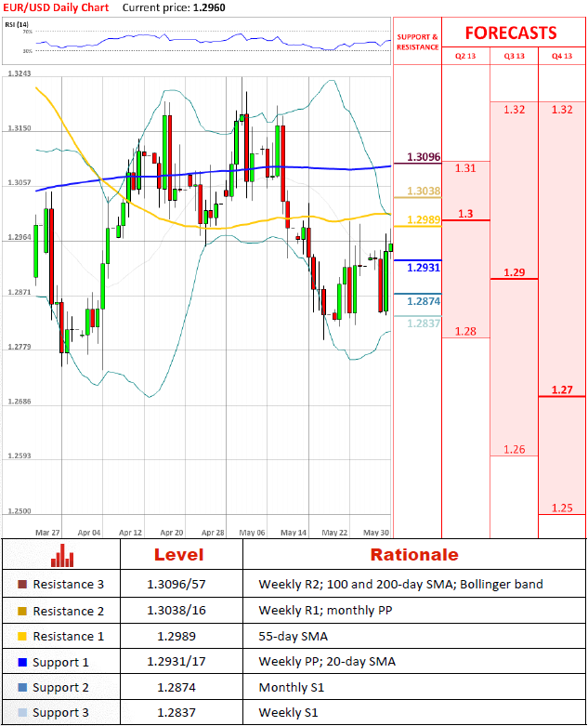Image resolution: width=588 pixels, height=726 pixels.
Task: Click the 'Rationale' table column header
Action: [414, 555]
